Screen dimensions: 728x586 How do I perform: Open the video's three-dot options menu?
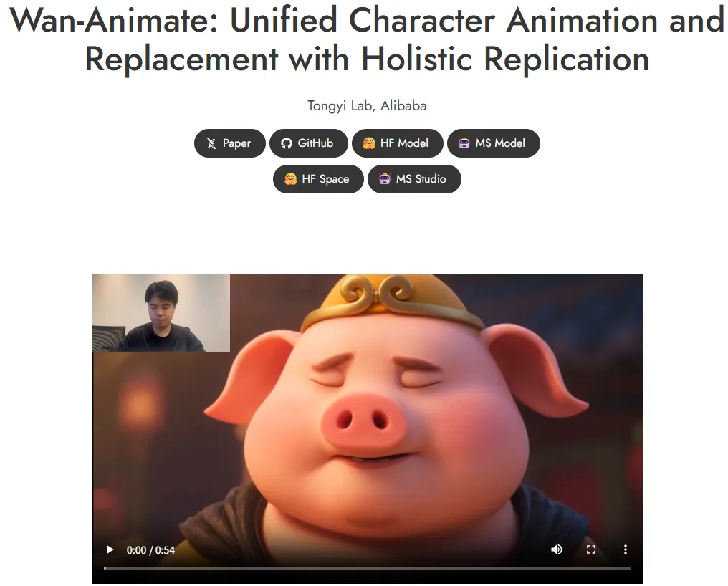point(626,549)
